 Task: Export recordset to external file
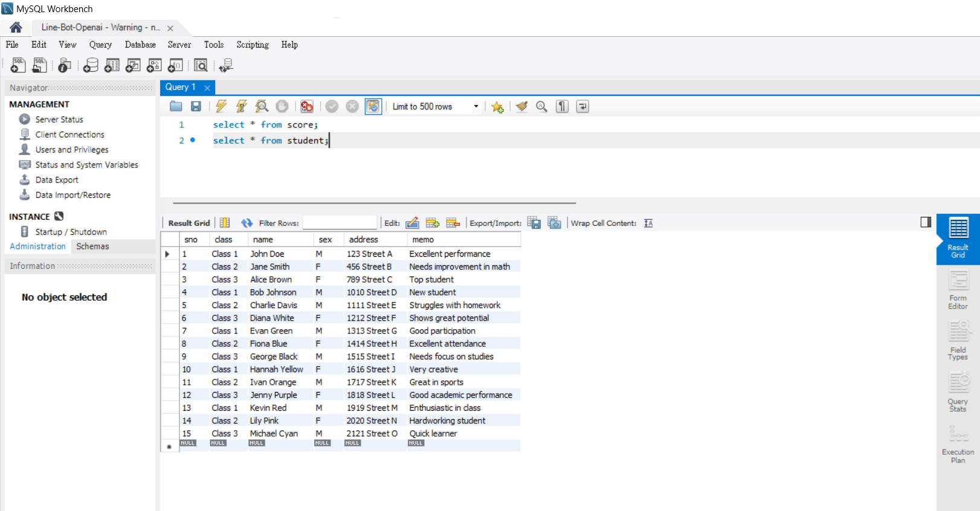coord(534,223)
